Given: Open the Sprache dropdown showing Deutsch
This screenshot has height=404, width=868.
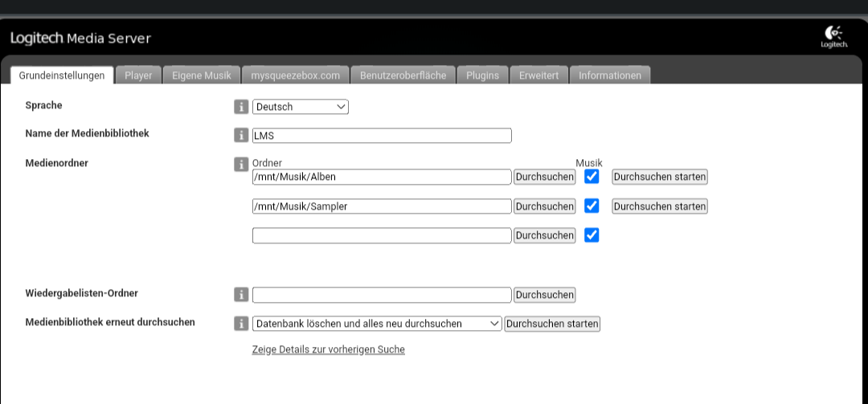Looking at the screenshot, I should 300,107.
